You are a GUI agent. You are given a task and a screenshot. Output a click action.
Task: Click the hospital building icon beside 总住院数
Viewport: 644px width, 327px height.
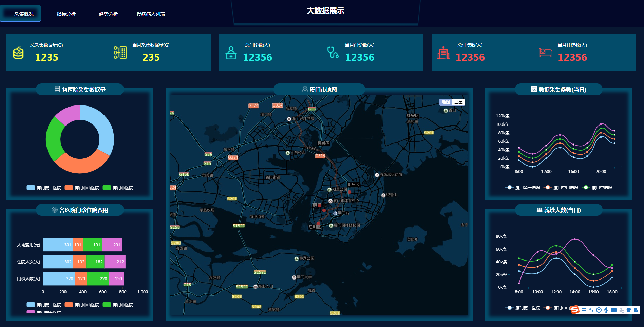tap(444, 52)
